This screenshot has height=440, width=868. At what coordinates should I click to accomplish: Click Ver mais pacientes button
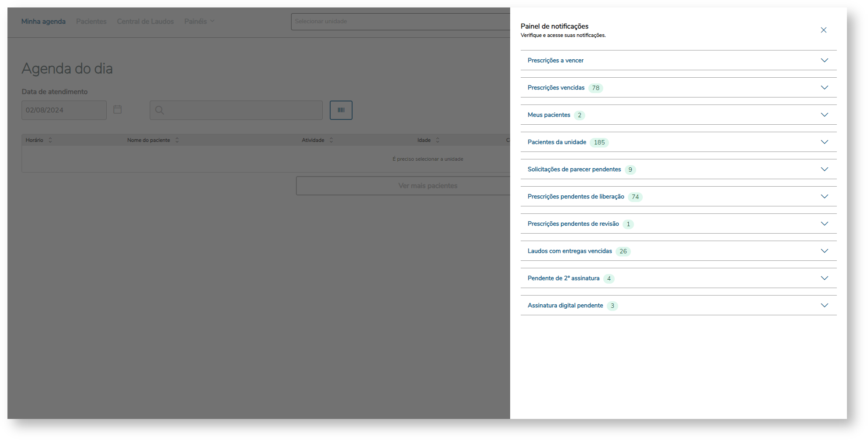click(403, 186)
